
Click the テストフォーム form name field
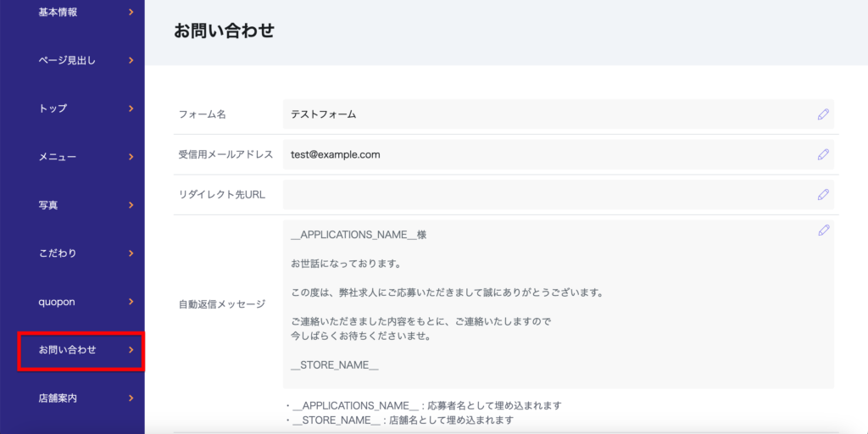542,114
